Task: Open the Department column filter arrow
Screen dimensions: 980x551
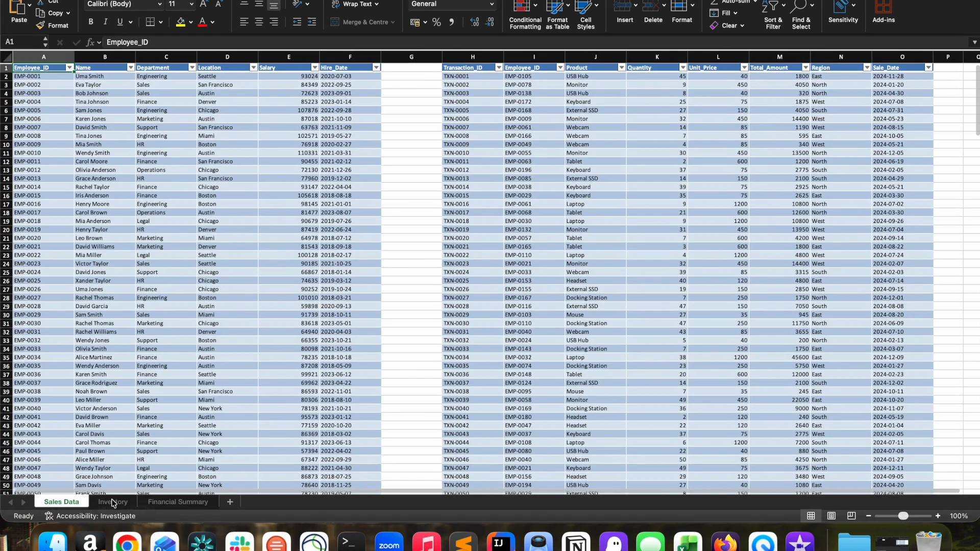Action: click(x=191, y=67)
